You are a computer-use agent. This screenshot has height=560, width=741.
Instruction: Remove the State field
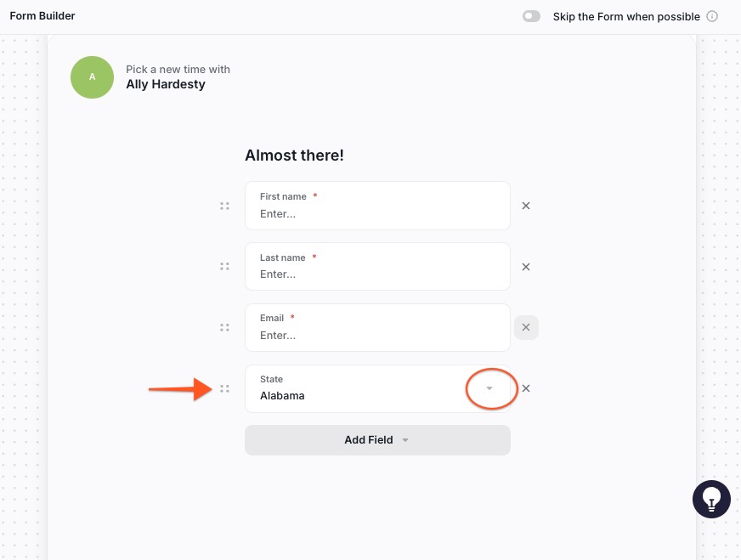point(526,388)
